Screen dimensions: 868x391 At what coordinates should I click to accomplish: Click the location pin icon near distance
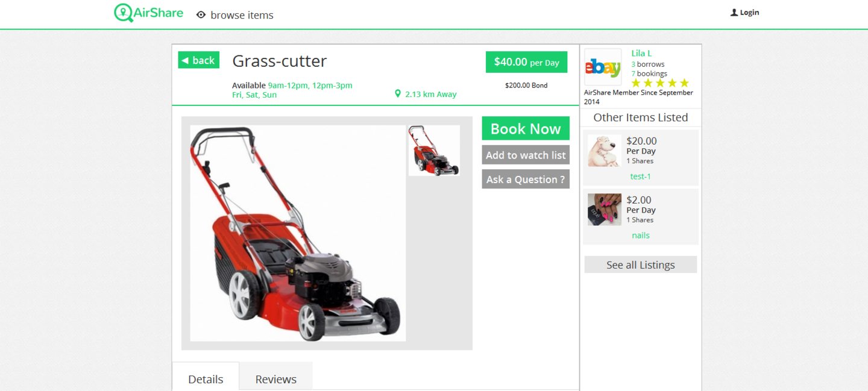pyautogui.click(x=398, y=94)
